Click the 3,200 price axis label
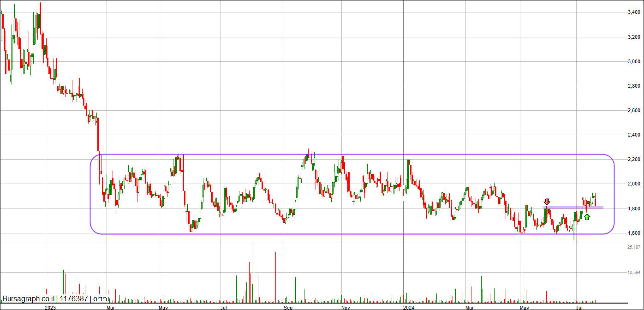This screenshot has height=310, width=644. (634, 37)
